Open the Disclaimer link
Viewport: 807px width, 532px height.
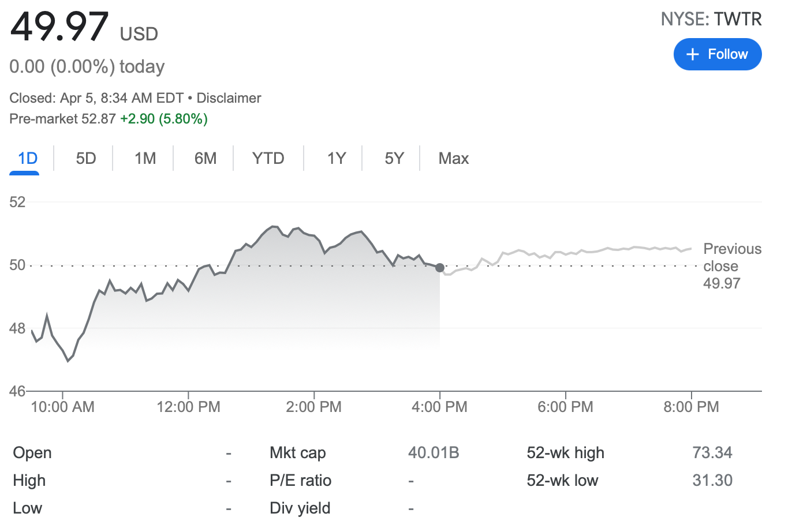(229, 98)
